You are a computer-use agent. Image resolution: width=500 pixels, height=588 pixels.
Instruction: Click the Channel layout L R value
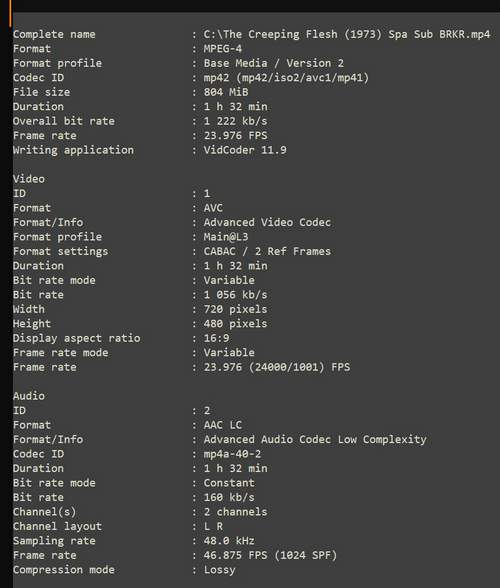(213, 526)
